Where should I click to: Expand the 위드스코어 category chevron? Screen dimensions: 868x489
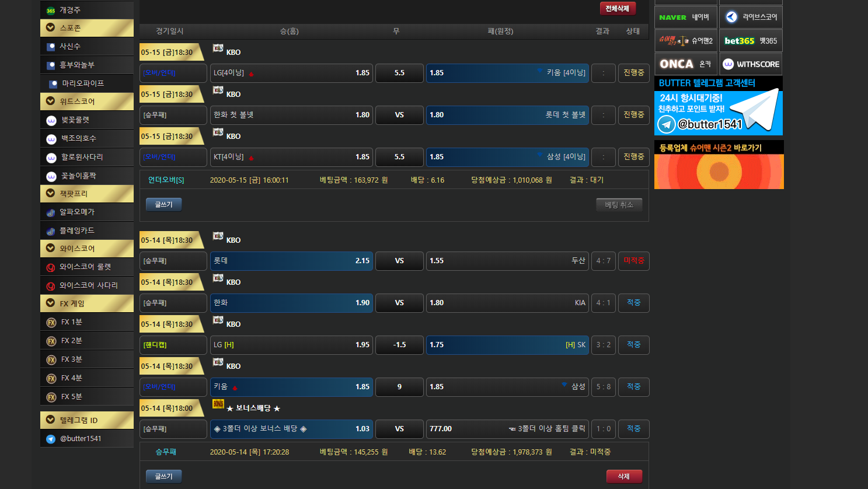pyautogui.click(x=51, y=101)
